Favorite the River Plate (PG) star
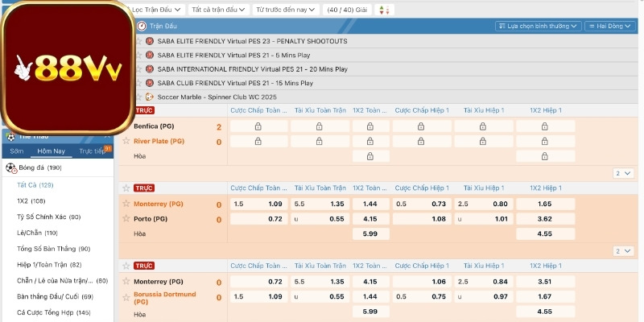Viewport: 644px width, 322px height. [x=126, y=141]
